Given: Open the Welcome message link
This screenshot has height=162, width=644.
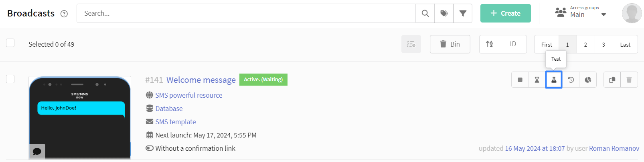Looking at the screenshot, I should point(201,80).
